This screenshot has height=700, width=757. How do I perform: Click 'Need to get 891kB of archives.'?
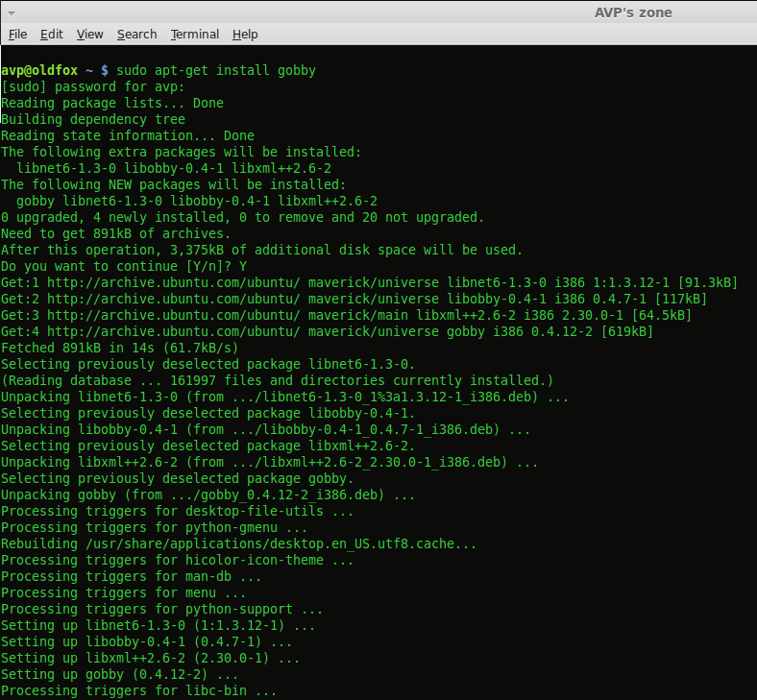[x=116, y=234]
